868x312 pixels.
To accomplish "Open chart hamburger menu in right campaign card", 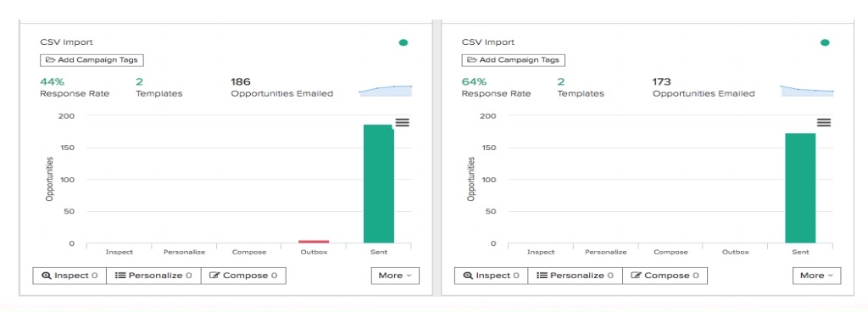I will click(x=824, y=122).
